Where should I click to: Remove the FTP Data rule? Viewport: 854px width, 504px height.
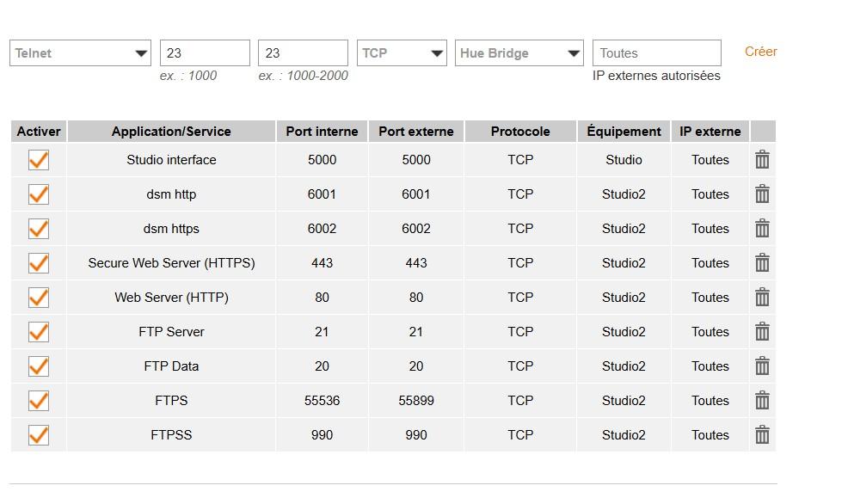coord(762,366)
